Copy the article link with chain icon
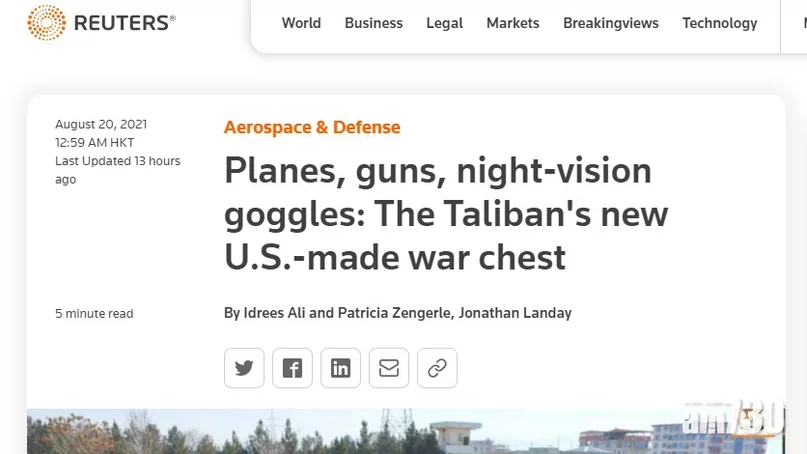The height and width of the screenshot is (454, 807). pyautogui.click(x=437, y=368)
